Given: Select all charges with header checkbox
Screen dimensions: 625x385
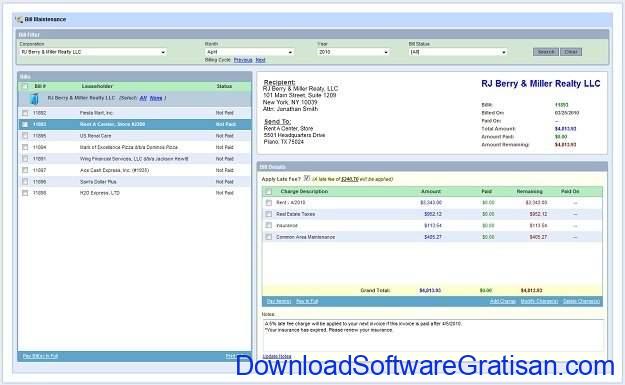Looking at the screenshot, I should 268,192.
